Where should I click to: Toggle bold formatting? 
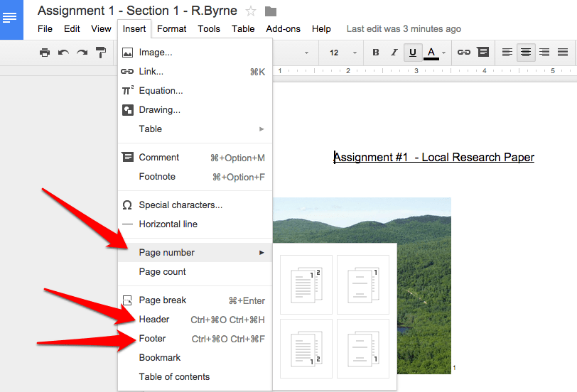click(376, 53)
